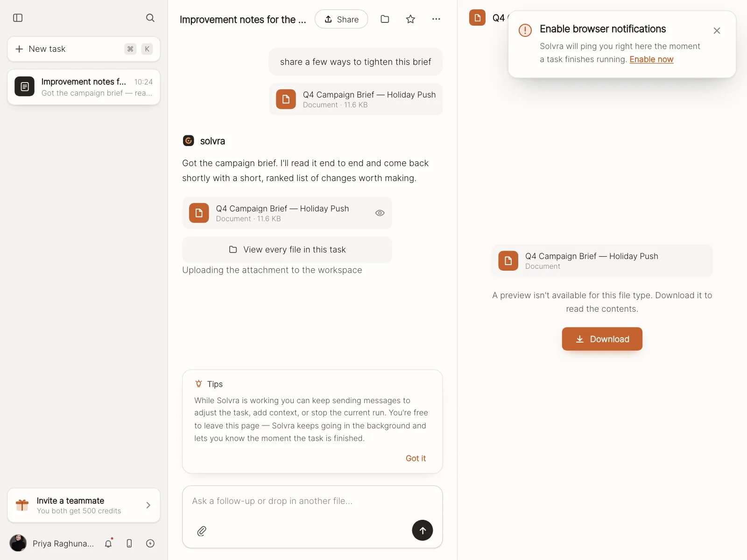Click the Share button

pos(341,19)
